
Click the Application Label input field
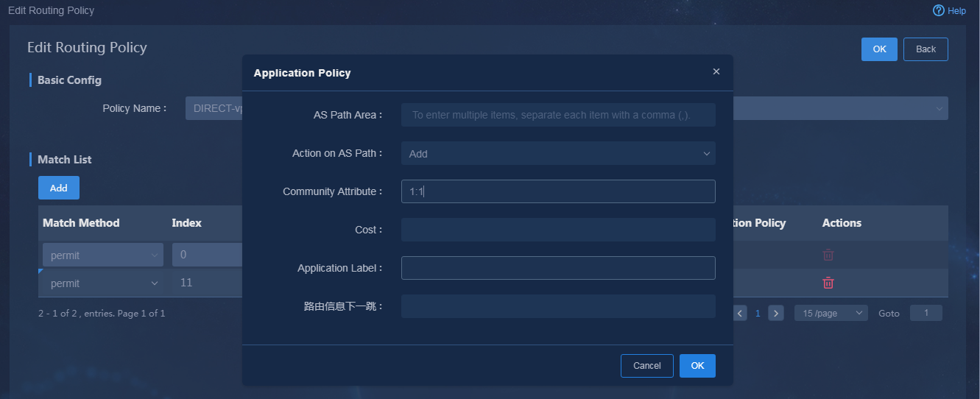click(x=558, y=268)
